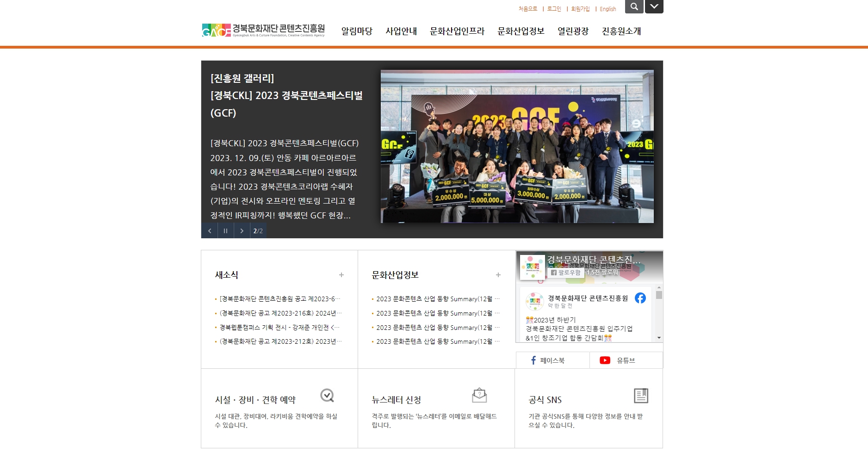This screenshot has width=868, height=459.
Task: Click the Facebook 팔로우함 follow button
Action: 565,273
